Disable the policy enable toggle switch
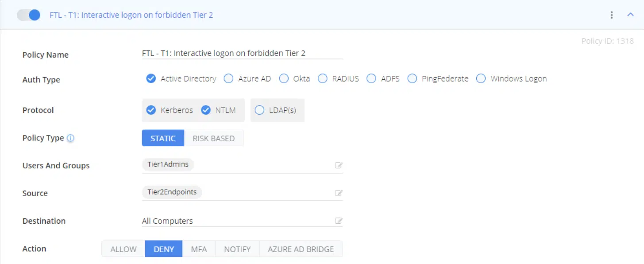Viewport: 644px width, 264px height. point(29,15)
